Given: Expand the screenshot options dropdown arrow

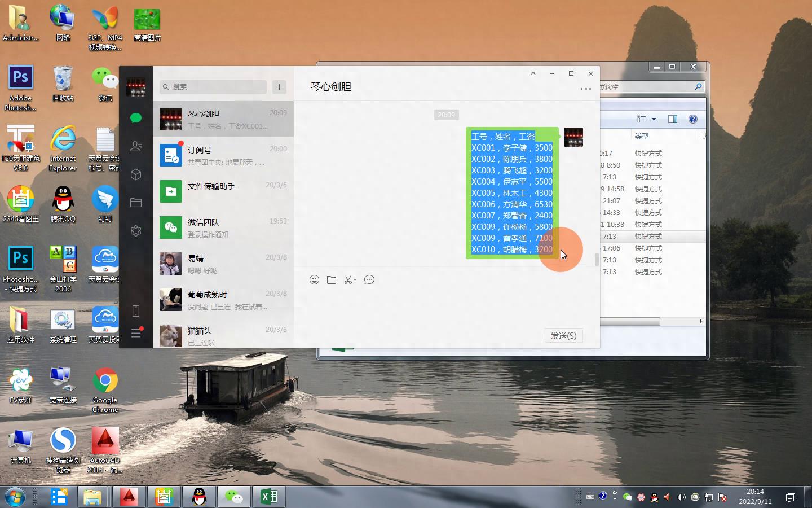Looking at the screenshot, I should pyautogui.click(x=355, y=280).
